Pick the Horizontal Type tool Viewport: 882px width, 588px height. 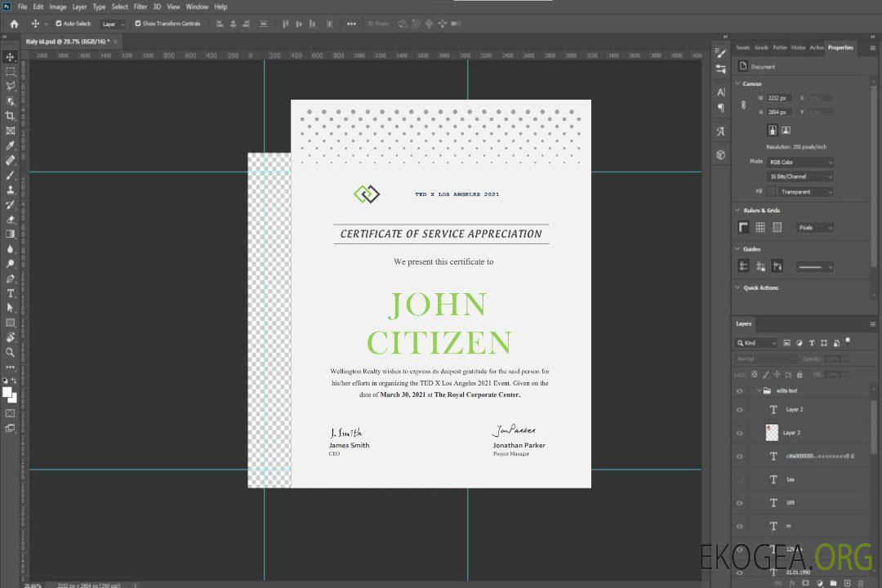[11, 292]
